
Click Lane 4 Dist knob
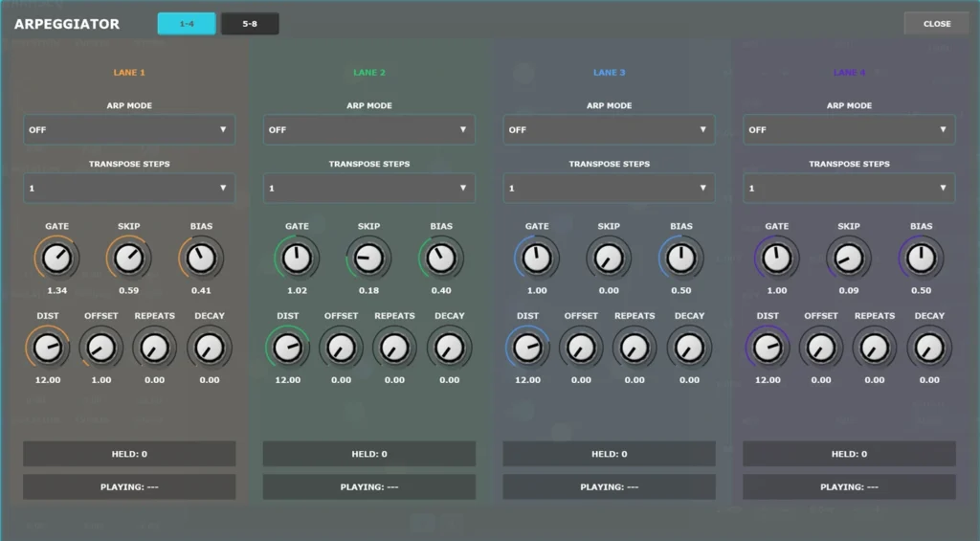(x=768, y=348)
